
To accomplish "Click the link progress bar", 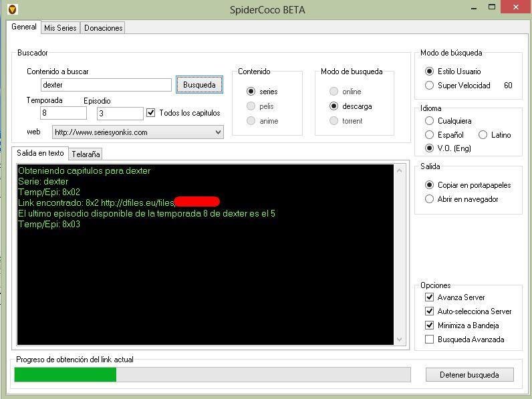I will pos(213,374).
